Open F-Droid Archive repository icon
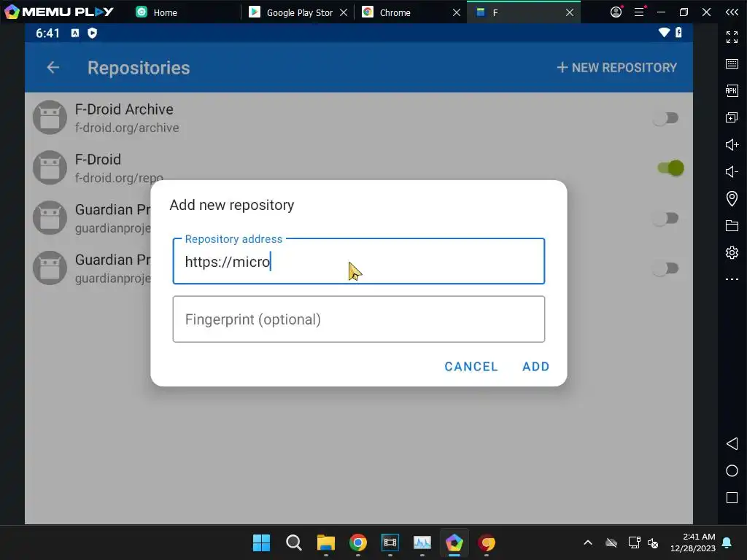Viewport: 747px width, 560px height. pyautogui.click(x=50, y=117)
